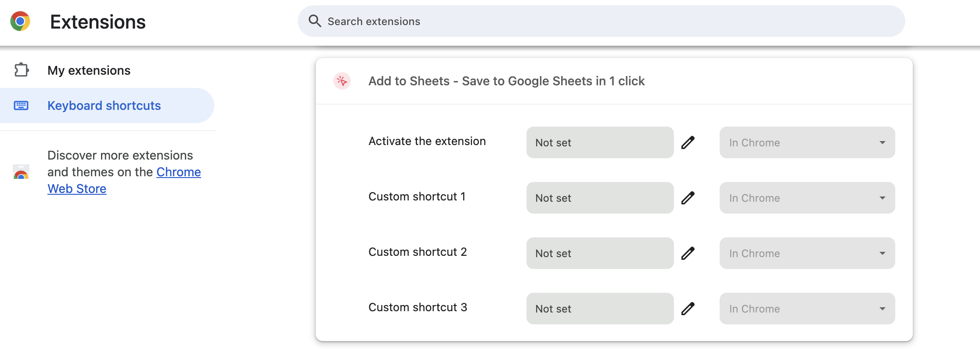Image resolution: width=980 pixels, height=349 pixels.
Task: Select Keyboard shortcuts in sidebar
Action: click(x=104, y=105)
